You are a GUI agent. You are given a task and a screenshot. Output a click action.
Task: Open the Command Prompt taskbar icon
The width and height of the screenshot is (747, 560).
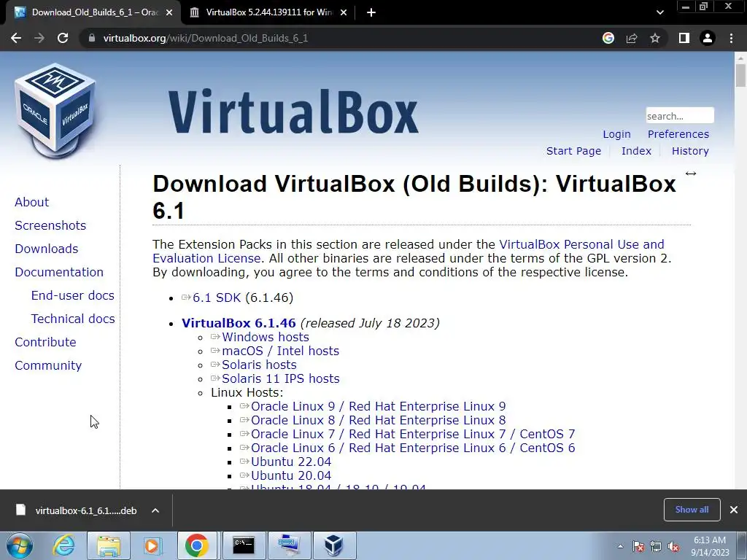tap(244, 545)
